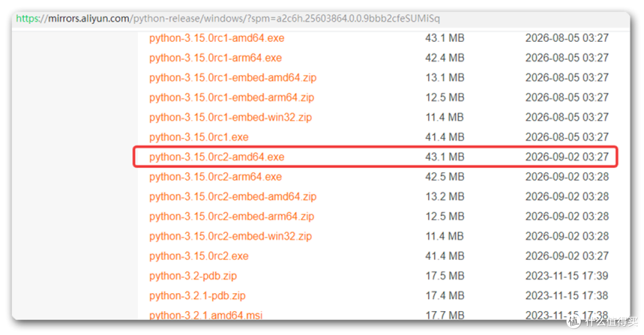Viewport: 644px width, 335px height.
Task: Click python-3.15.0rc1-arm64.exe link
Action: (215, 57)
